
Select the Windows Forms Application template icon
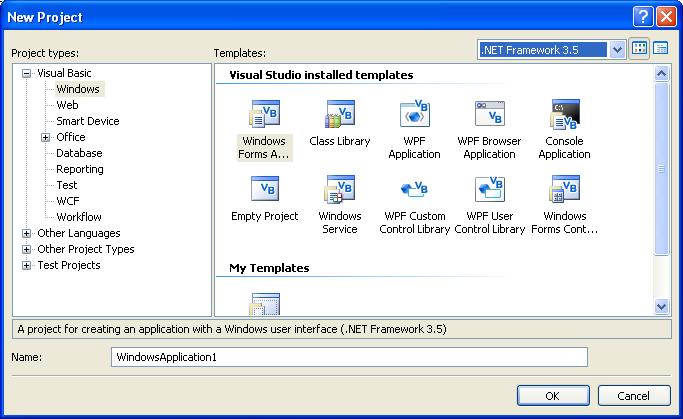264,114
